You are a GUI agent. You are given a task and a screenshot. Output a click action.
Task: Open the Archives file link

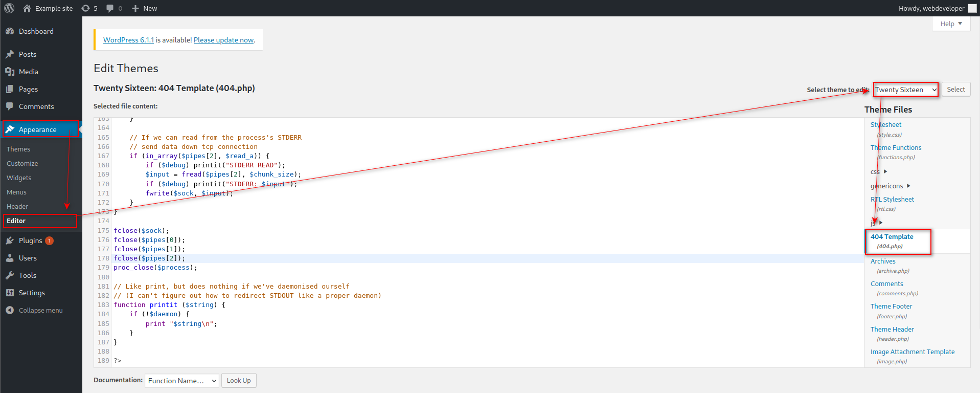[x=883, y=261]
